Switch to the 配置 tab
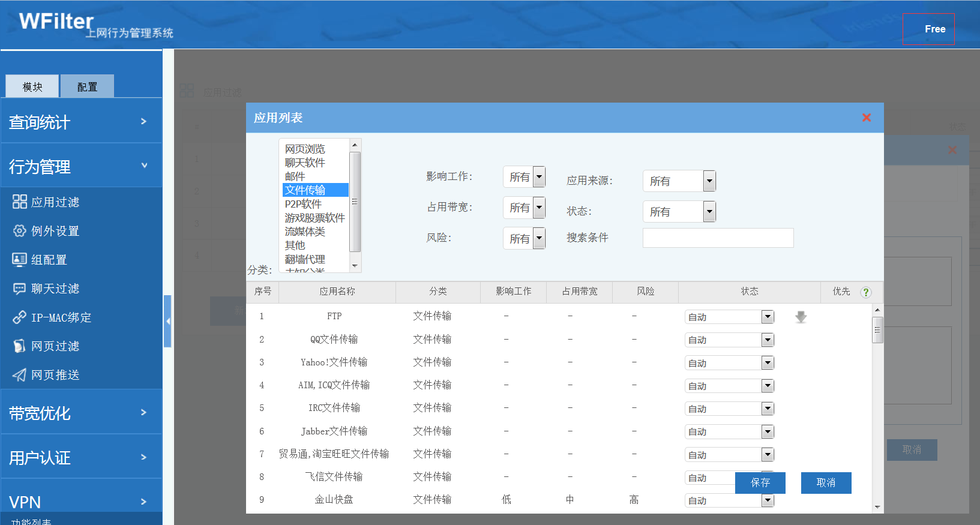 (87, 87)
